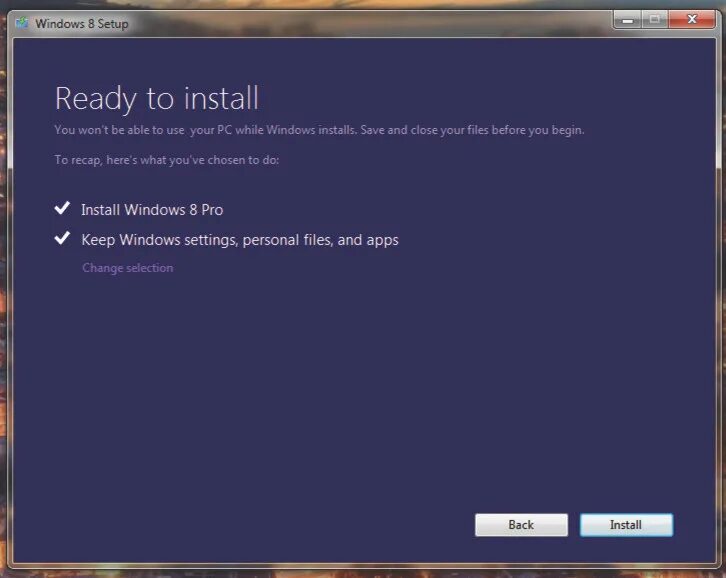This screenshot has width=726, height=578.
Task: Click the checkmark beside Keep Windows settings
Action: click(62, 238)
